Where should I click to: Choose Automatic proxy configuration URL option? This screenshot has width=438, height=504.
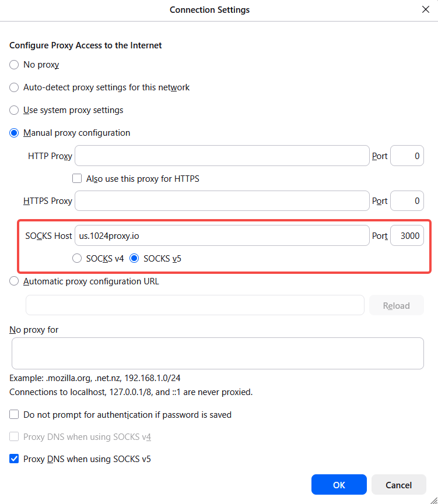click(x=14, y=281)
